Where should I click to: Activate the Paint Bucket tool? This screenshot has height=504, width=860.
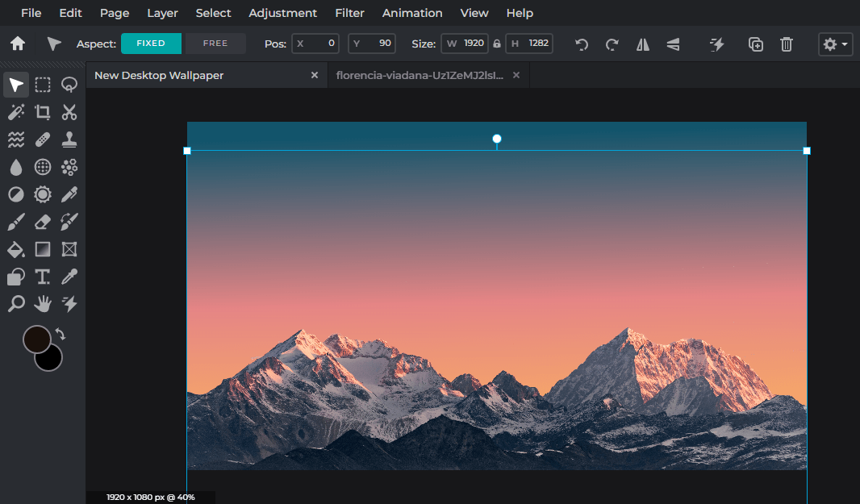pyautogui.click(x=15, y=249)
